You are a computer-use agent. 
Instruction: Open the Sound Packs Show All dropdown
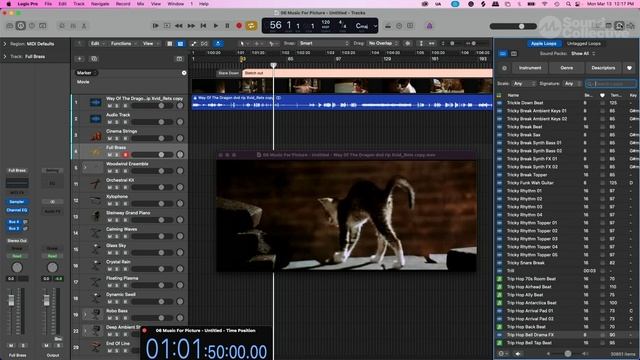point(583,53)
